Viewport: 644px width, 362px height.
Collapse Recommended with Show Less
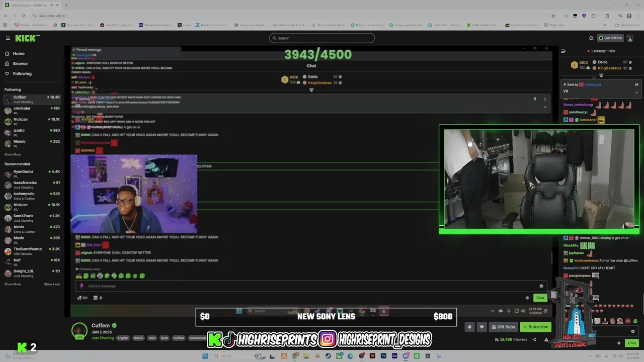point(52,284)
